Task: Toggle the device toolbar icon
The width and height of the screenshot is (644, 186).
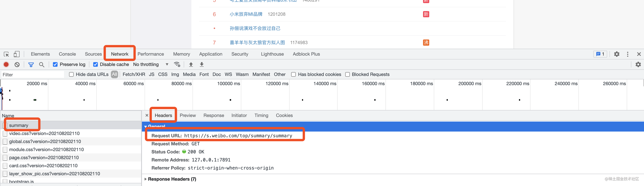Action: tap(17, 54)
